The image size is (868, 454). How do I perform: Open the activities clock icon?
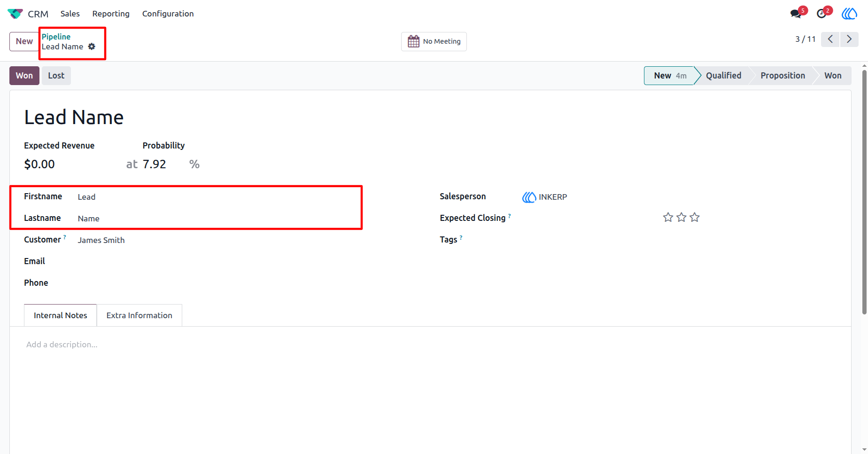click(821, 14)
